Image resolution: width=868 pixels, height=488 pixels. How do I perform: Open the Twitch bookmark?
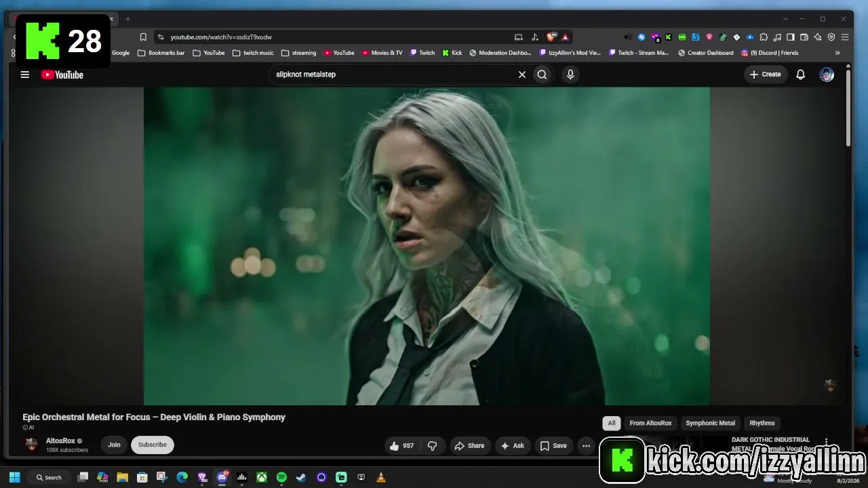click(x=422, y=53)
